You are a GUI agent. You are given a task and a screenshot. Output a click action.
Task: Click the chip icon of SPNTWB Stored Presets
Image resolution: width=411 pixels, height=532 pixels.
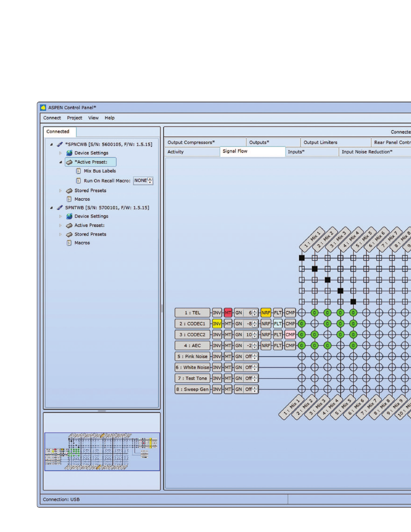point(69,234)
